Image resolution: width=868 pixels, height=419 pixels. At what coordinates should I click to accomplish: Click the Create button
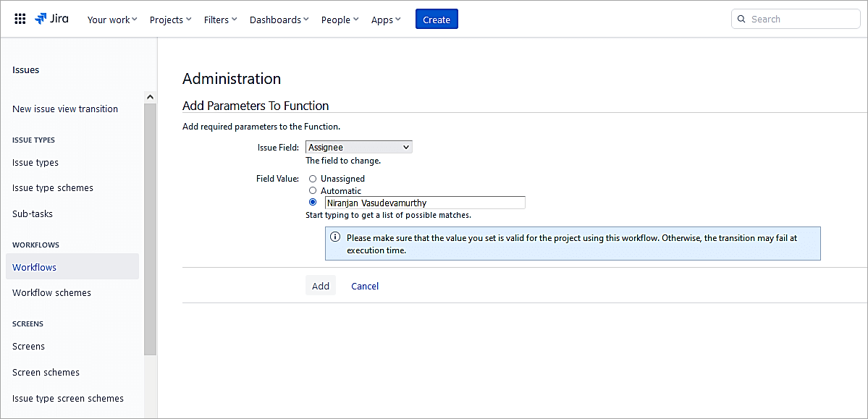click(436, 19)
